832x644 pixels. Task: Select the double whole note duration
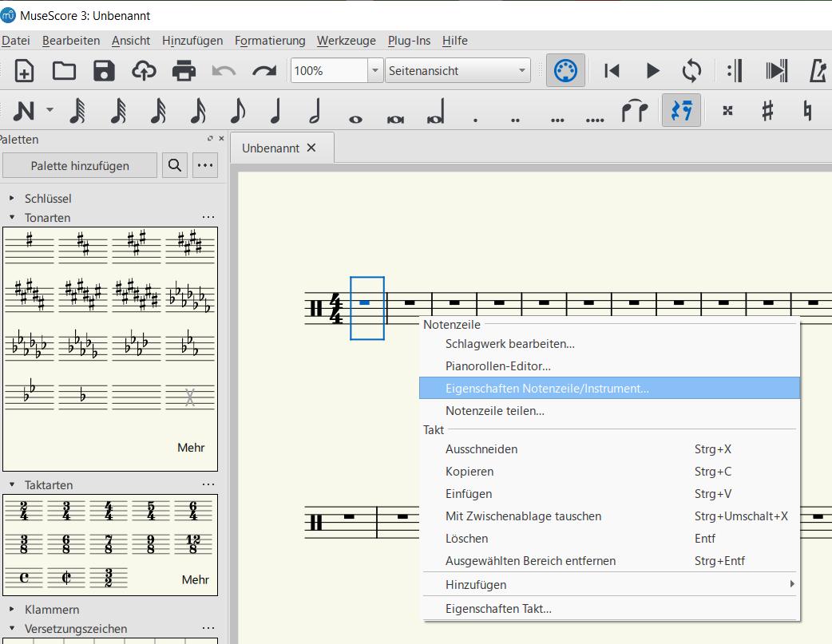395,120
